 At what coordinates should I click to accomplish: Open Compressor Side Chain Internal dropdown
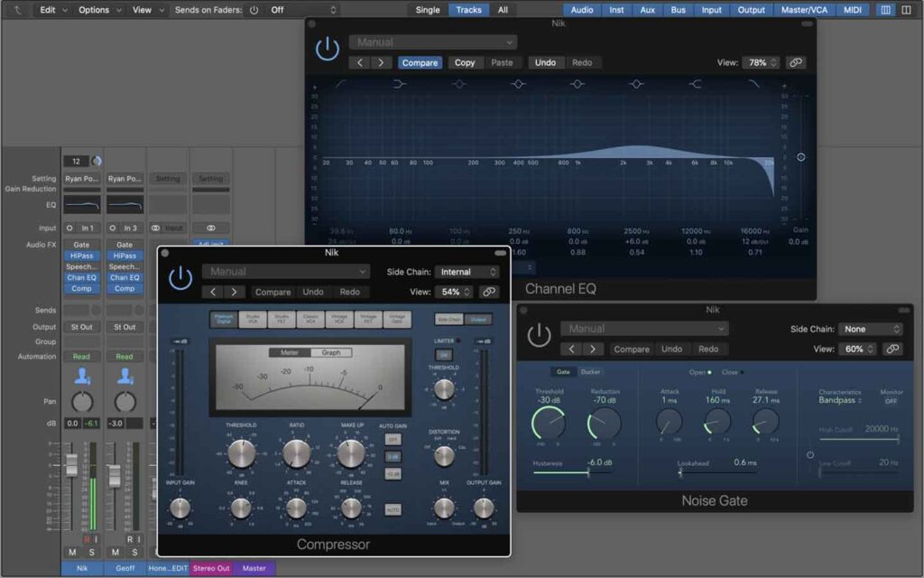[467, 272]
